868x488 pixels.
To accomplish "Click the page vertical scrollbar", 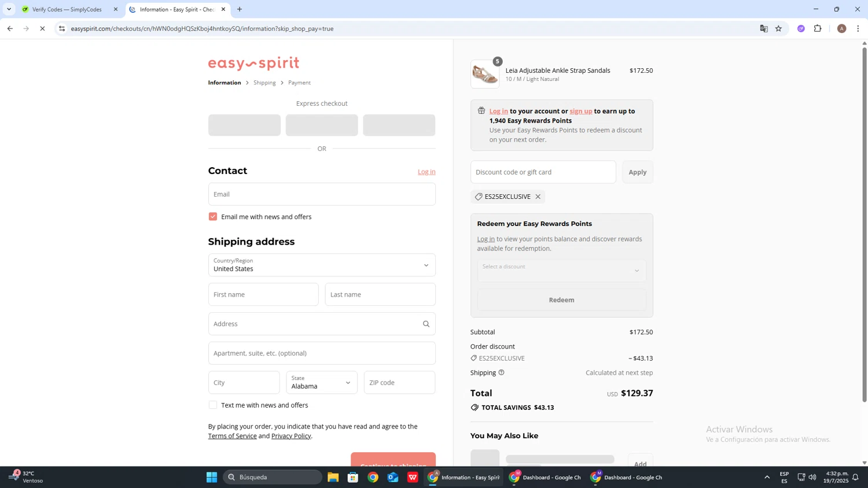I will 865,225.
